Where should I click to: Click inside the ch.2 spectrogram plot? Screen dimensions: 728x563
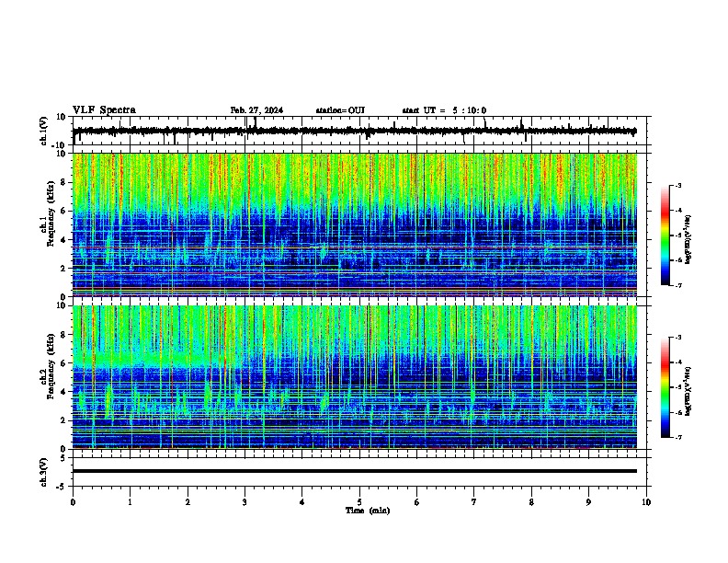point(355,377)
